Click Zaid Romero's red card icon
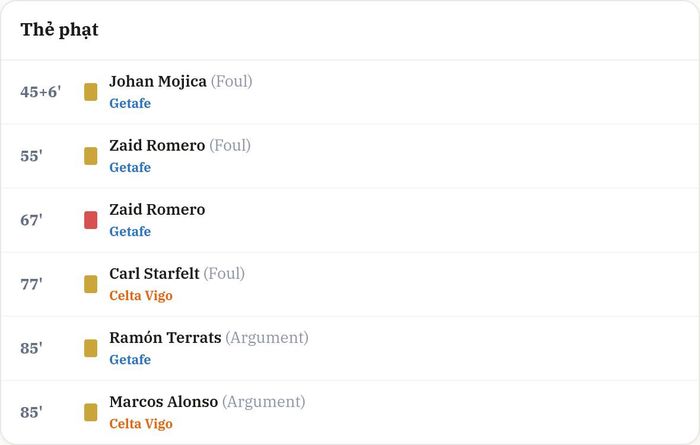The width and height of the screenshot is (700, 445). pyautogui.click(x=91, y=220)
